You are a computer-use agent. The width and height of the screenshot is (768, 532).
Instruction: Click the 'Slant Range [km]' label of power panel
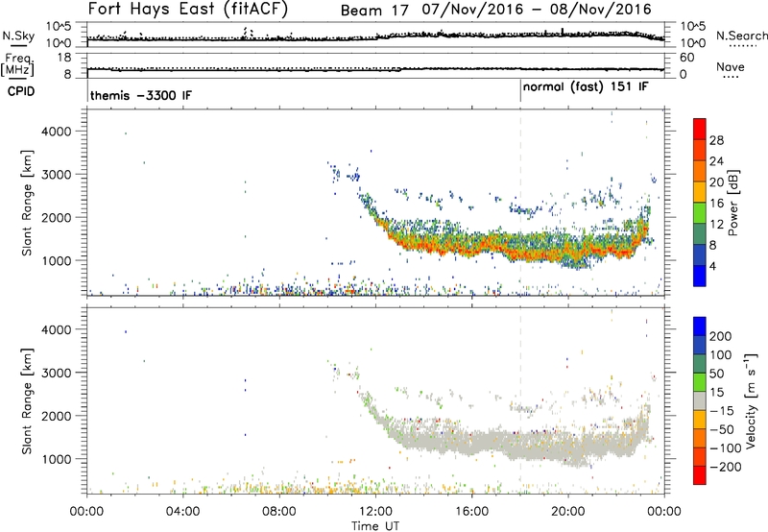[27, 203]
